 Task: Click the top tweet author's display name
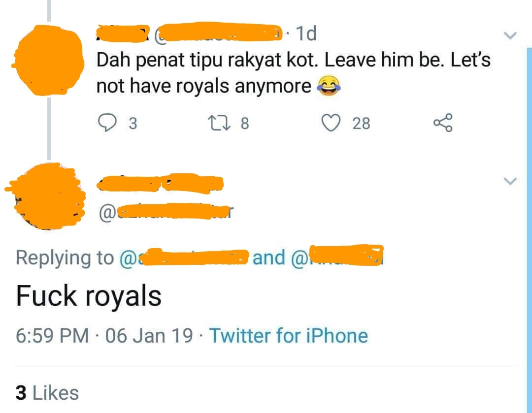click(x=123, y=32)
